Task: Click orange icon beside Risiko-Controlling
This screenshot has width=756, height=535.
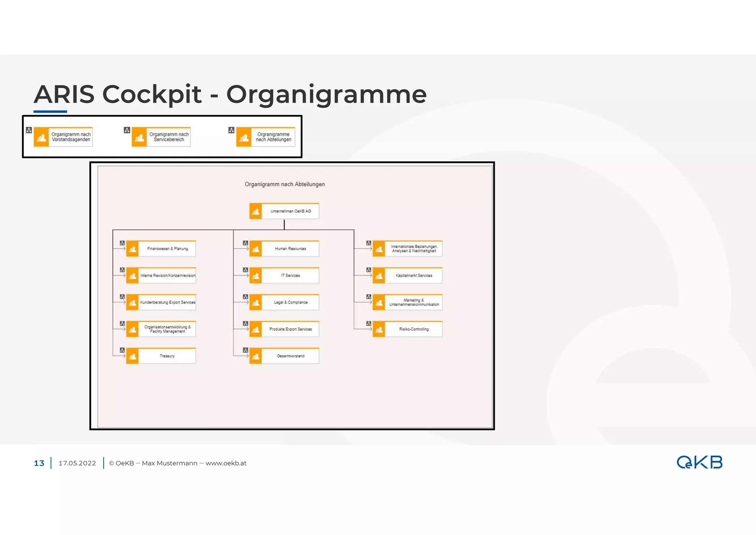Action: click(x=379, y=329)
